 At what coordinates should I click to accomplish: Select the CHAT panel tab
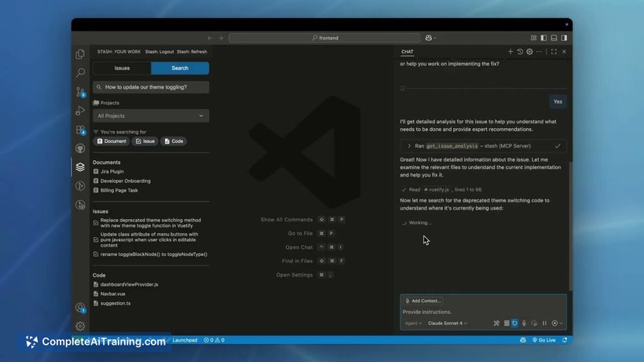click(407, 52)
